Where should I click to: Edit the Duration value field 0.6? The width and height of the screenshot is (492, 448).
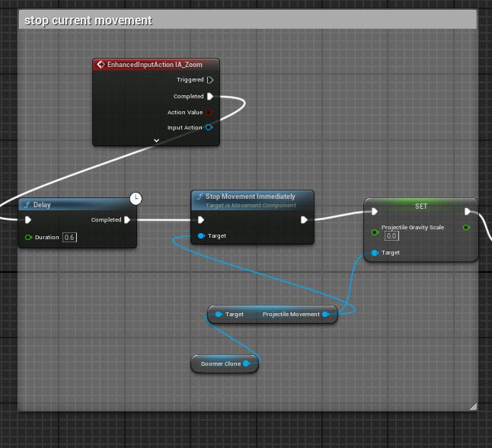coord(69,238)
